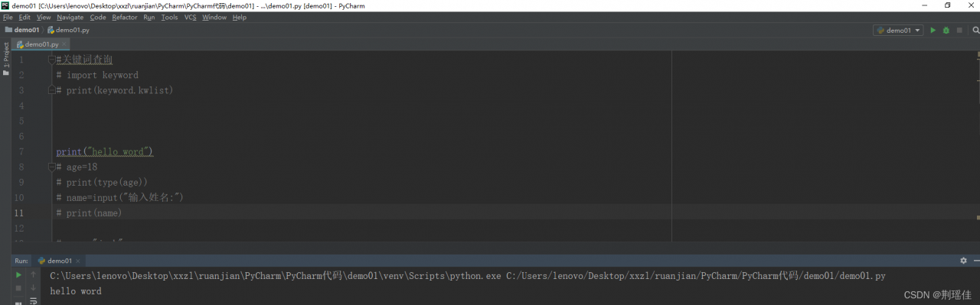
Task: Open the Window menu
Action: click(x=214, y=17)
